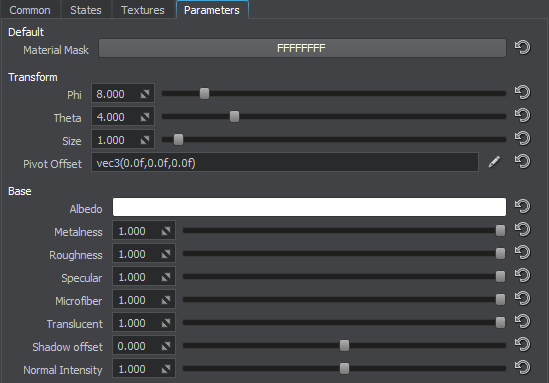
Task: Reset the Translucent value
Action: click(522, 322)
